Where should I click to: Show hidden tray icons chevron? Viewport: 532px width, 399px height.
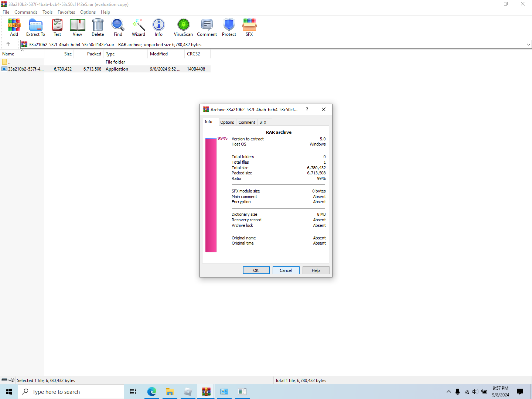pos(449,392)
